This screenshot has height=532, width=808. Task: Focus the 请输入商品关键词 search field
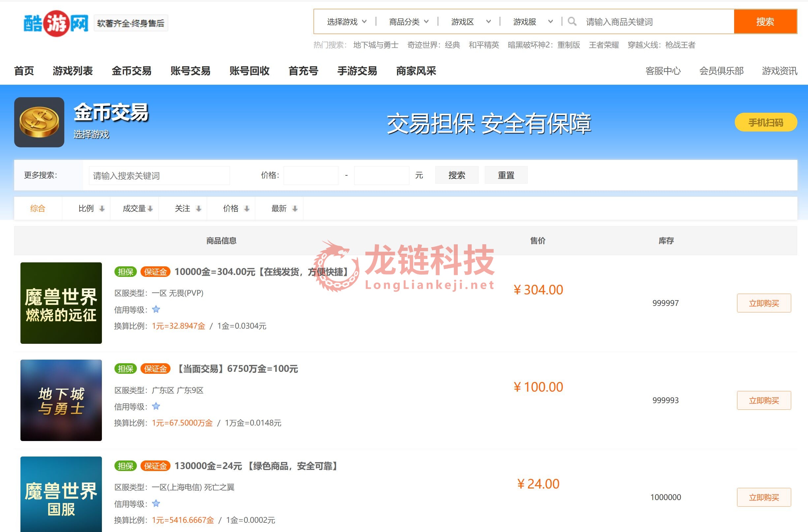[x=657, y=22]
